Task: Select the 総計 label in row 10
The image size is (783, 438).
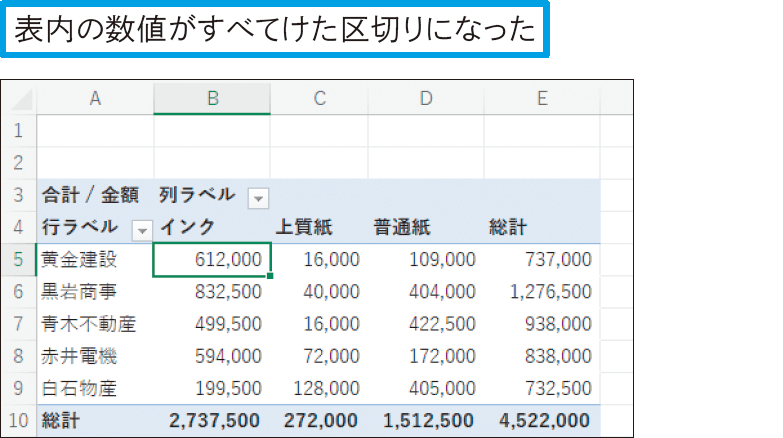Action: click(95, 421)
